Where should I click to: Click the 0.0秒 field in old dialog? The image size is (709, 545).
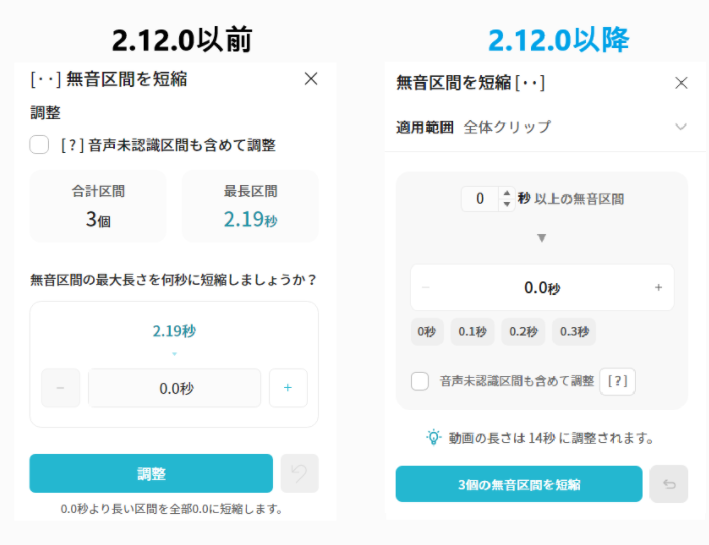pyautogui.click(x=175, y=388)
